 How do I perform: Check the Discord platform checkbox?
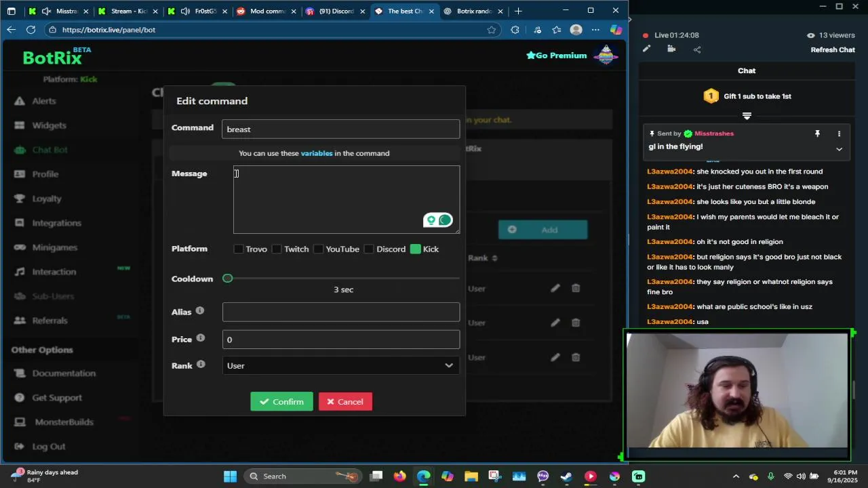[x=369, y=249]
